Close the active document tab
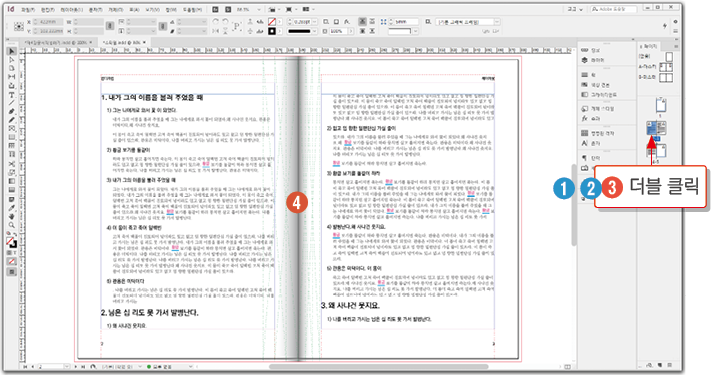711x375 pixels. tap(144, 42)
